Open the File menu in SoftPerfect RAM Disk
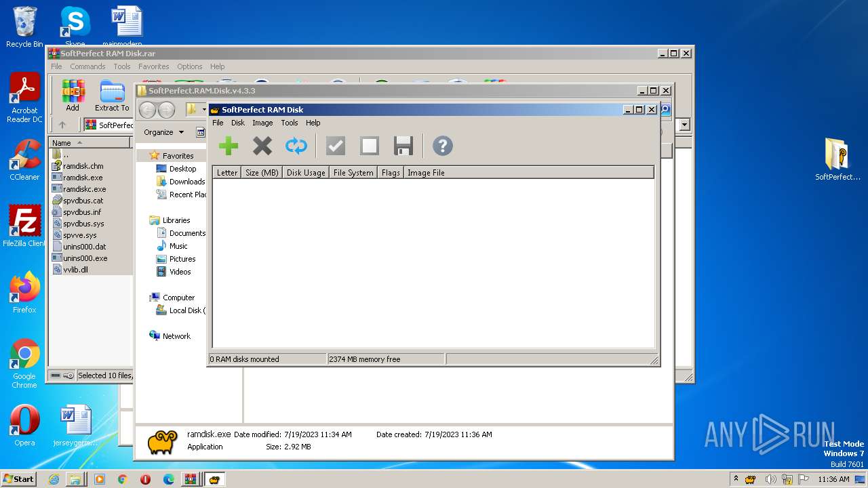The height and width of the screenshot is (488, 868). [218, 123]
